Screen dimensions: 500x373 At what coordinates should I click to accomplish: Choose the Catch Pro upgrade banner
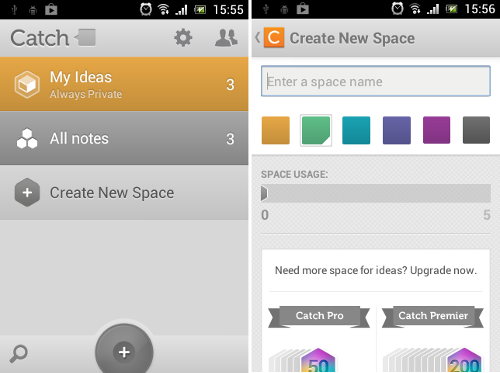[x=319, y=316]
